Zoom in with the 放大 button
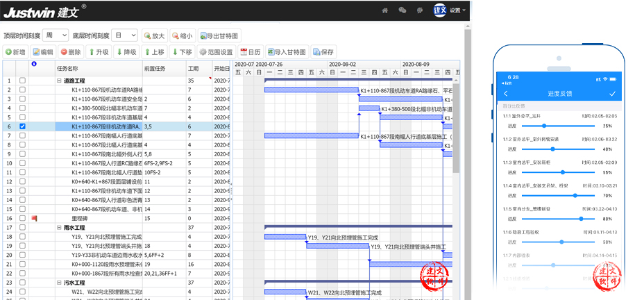Screen dimensions: 644x300 click(155, 35)
